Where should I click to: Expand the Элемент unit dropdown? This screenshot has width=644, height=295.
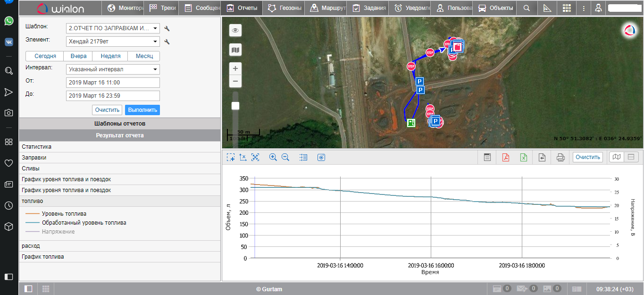(113, 42)
